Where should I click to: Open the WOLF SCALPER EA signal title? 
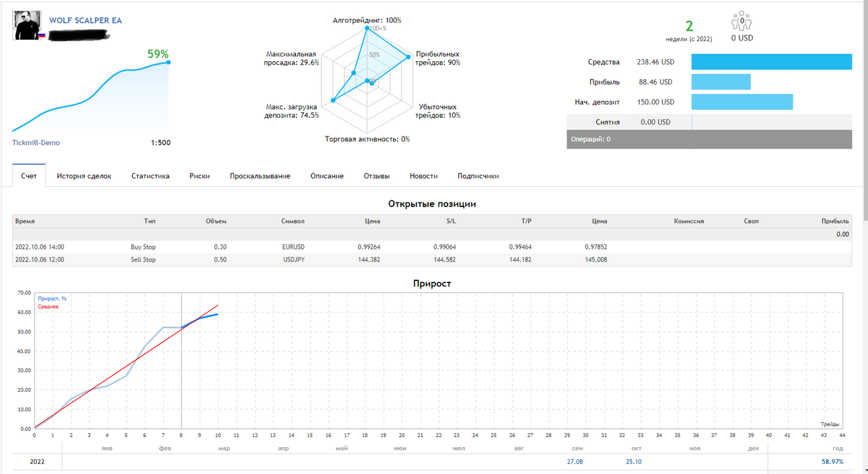pyautogui.click(x=85, y=20)
